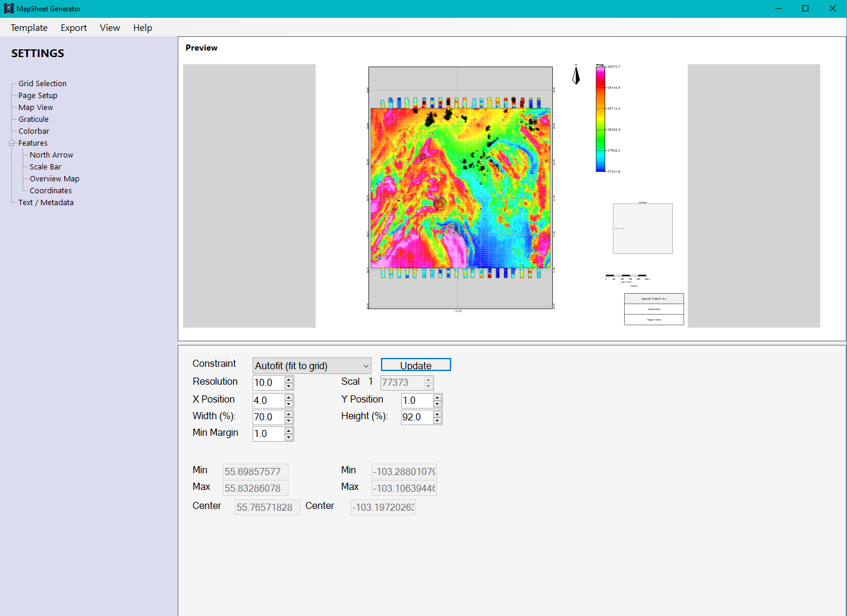Open the View menu
This screenshot has height=616, width=847.
[x=110, y=28]
